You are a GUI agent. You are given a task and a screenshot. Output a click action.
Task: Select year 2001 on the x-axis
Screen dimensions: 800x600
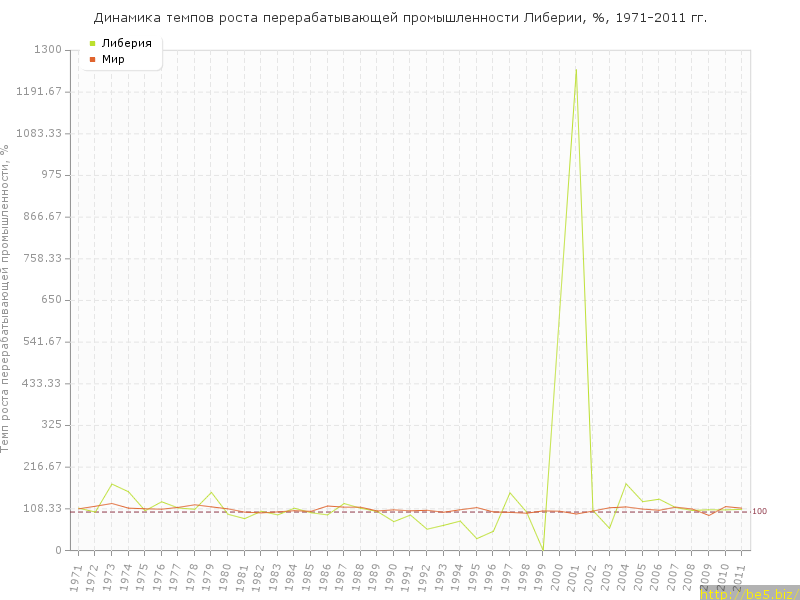(575, 575)
